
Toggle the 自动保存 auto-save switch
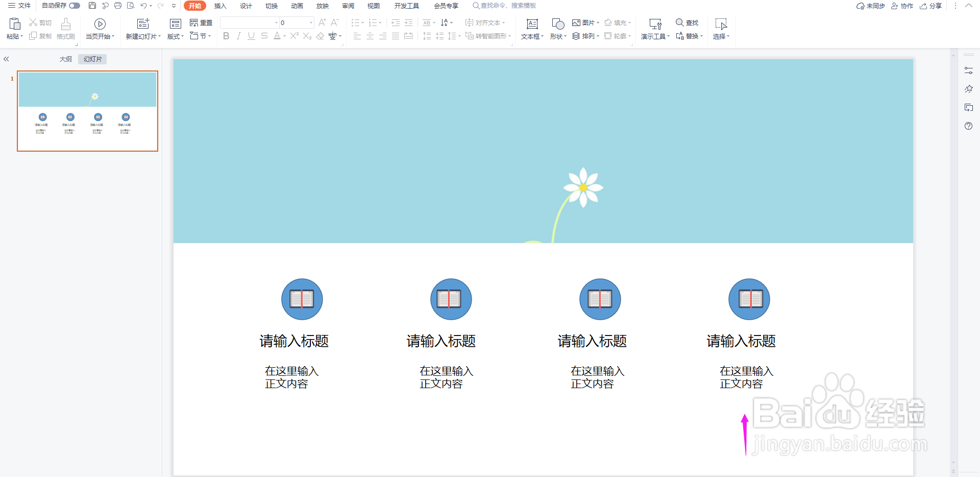tap(75, 6)
